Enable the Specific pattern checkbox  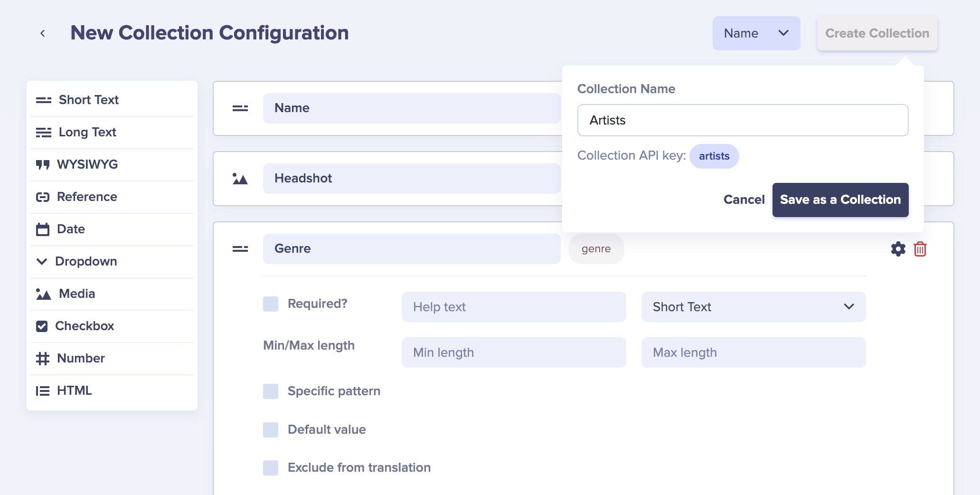pyautogui.click(x=271, y=391)
